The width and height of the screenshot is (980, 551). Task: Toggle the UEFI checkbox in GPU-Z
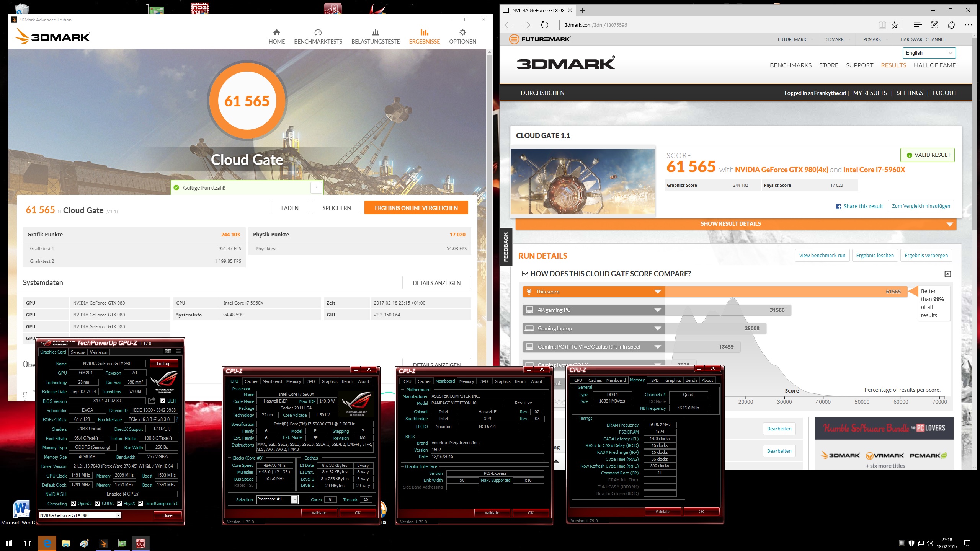point(163,401)
